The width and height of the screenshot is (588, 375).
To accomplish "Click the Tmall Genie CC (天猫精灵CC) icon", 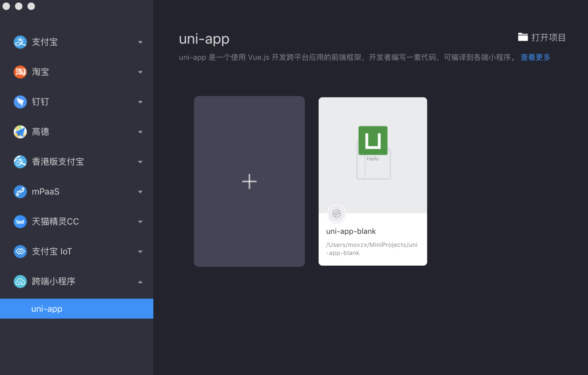I will [20, 221].
